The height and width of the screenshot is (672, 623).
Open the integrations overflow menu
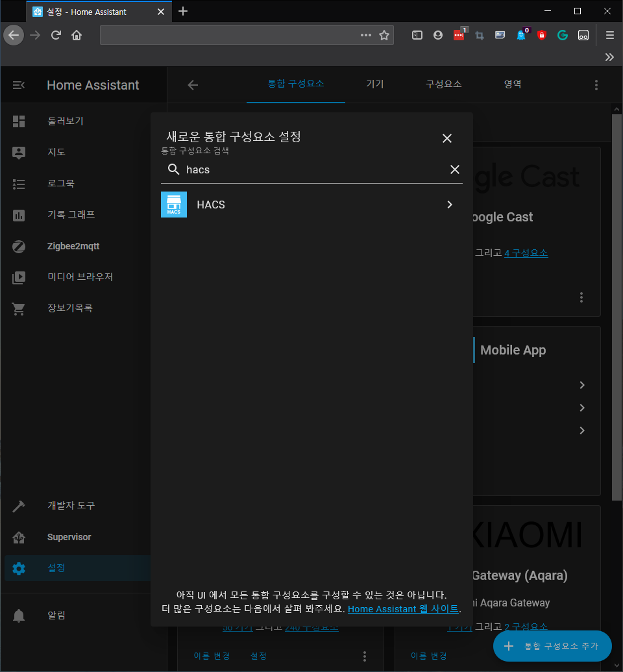point(596,85)
